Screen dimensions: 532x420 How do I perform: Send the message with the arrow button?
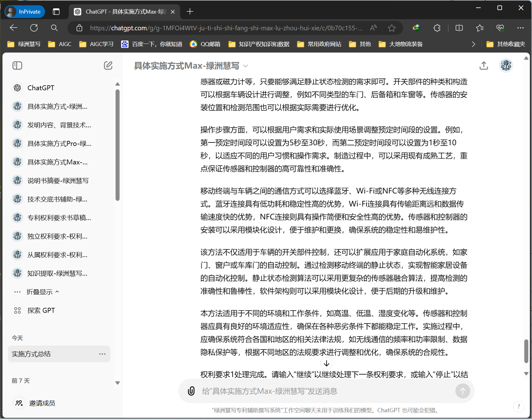462,391
